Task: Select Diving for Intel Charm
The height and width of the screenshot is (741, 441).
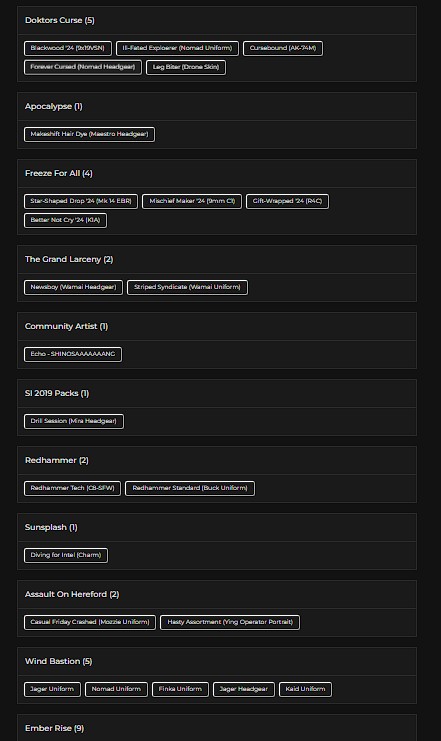Action: coord(66,556)
